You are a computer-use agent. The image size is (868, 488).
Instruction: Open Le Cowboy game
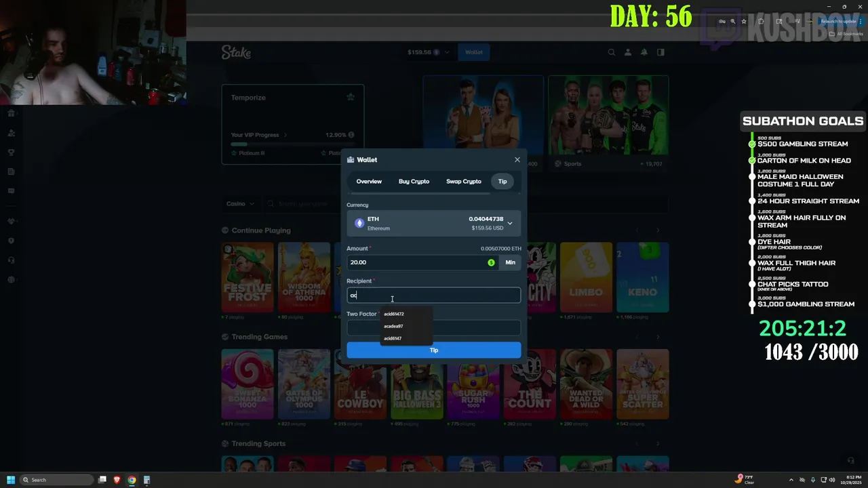(360, 384)
